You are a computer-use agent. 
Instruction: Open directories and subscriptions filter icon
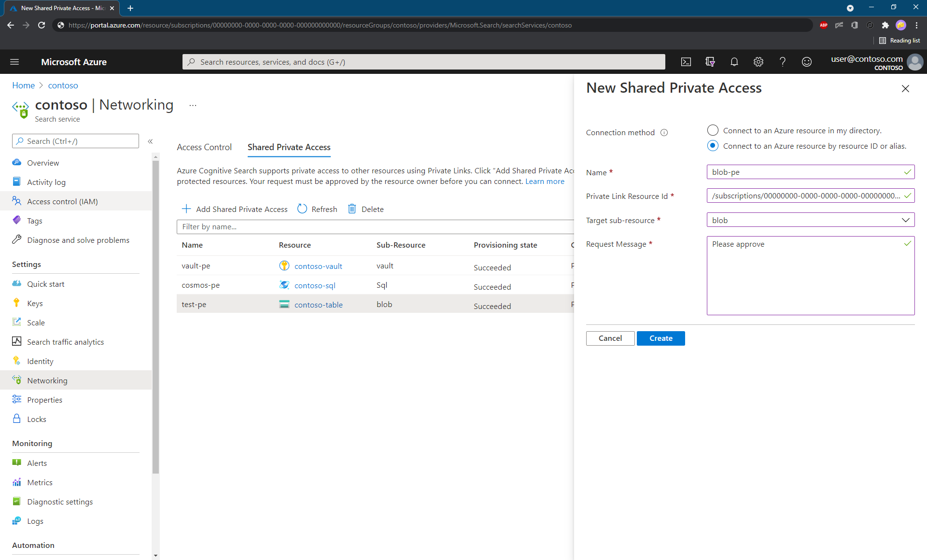pyautogui.click(x=710, y=62)
